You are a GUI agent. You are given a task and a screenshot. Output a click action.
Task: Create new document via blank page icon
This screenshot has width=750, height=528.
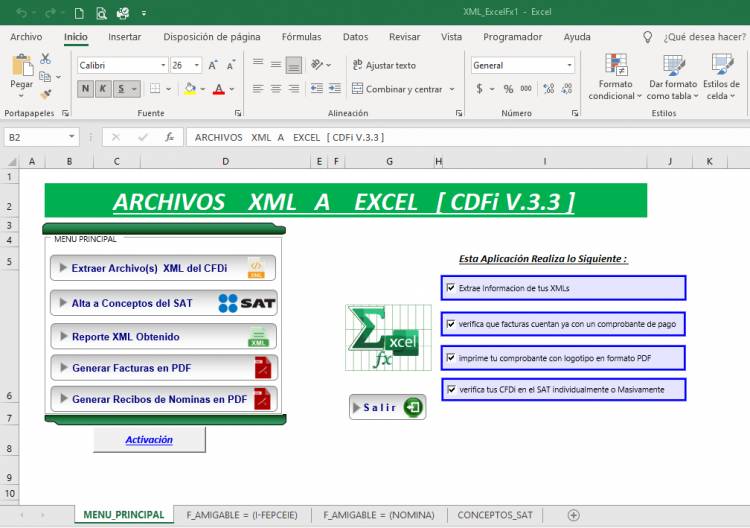[79, 13]
